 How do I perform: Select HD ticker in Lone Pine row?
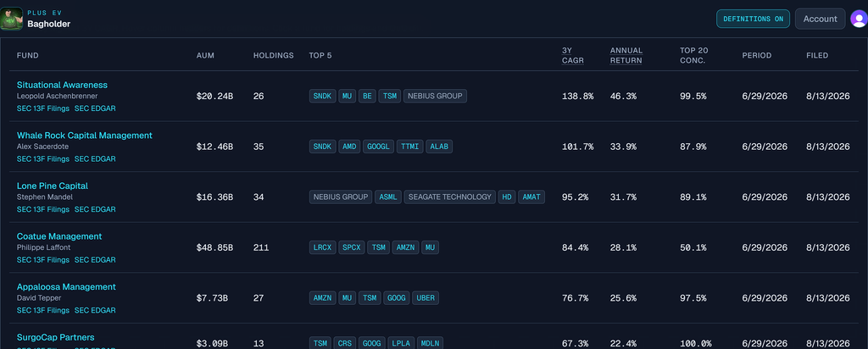click(507, 197)
